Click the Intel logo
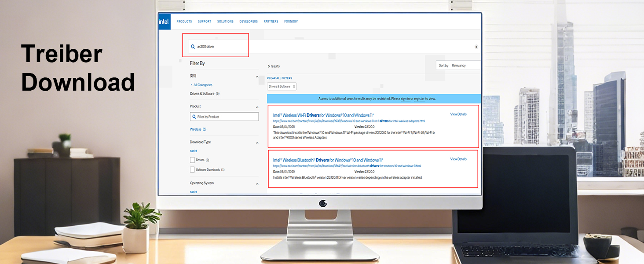The image size is (644, 264). (x=164, y=22)
